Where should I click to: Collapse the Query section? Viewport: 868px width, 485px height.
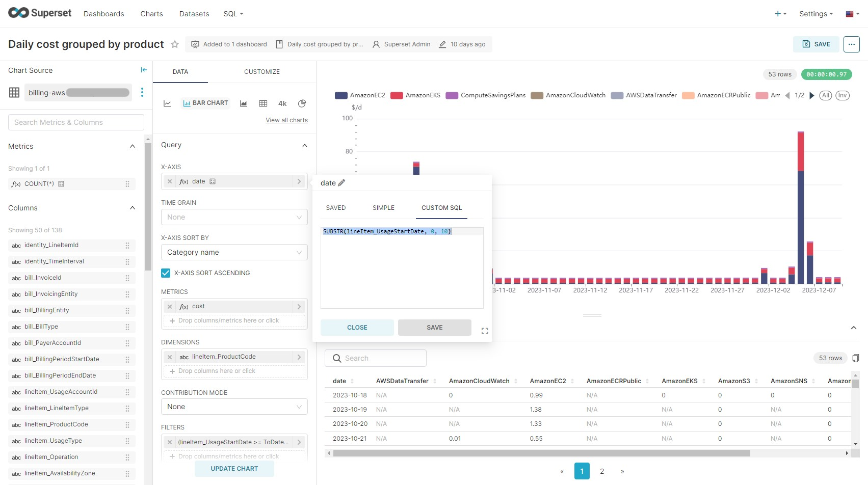(304, 145)
